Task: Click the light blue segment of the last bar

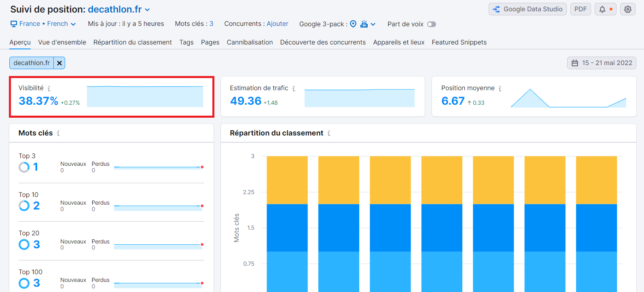Action: click(596, 272)
